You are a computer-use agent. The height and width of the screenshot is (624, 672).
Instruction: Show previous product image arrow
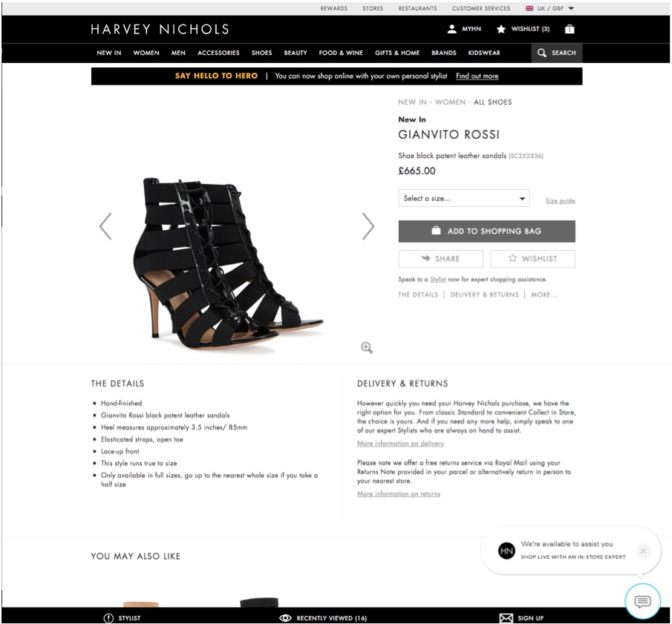(105, 226)
